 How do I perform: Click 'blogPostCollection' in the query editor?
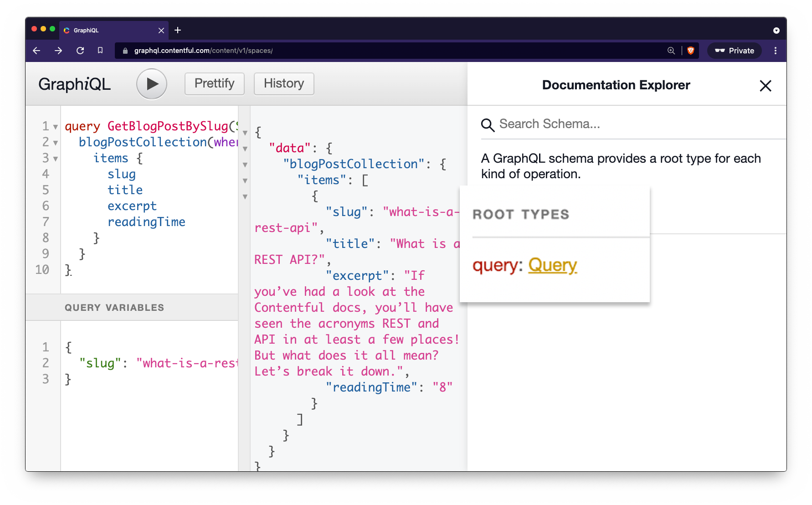click(x=143, y=142)
